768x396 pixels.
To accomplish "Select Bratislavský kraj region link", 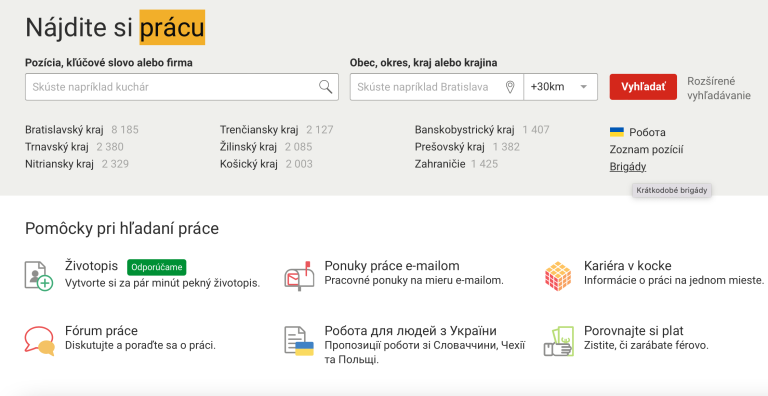I will [64, 130].
